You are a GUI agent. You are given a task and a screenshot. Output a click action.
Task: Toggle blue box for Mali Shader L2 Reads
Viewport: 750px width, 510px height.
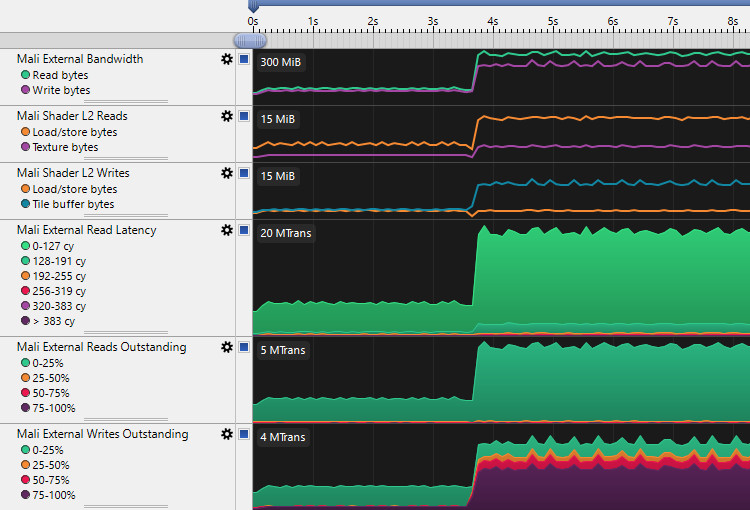(243, 116)
